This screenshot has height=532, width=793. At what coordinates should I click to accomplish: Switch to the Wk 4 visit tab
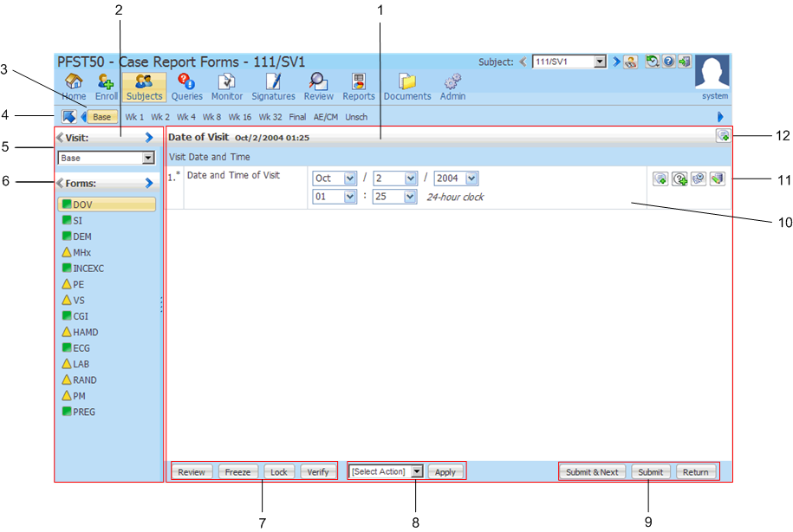[x=185, y=116]
